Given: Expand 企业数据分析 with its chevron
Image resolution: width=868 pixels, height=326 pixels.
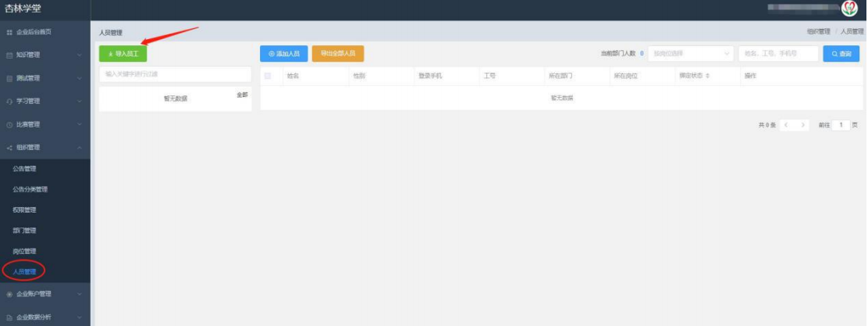Looking at the screenshot, I should tap(80, 317).
